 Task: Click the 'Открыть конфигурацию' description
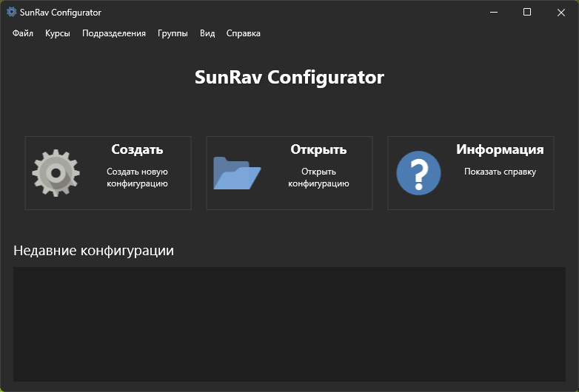coord(318,178)
